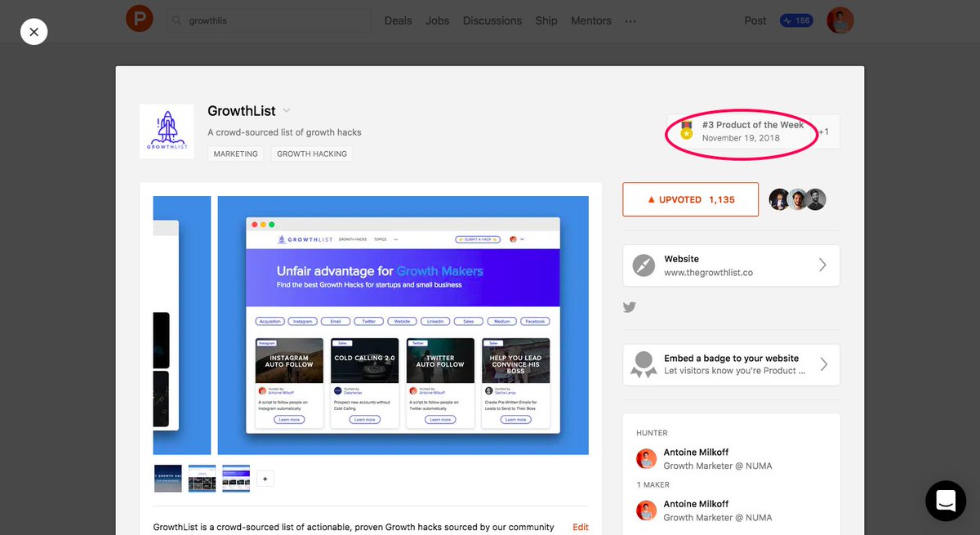Screen dimensions: 980x535
Task: Click the UPVOTED 1,135 button
Action: coord(690,199)
